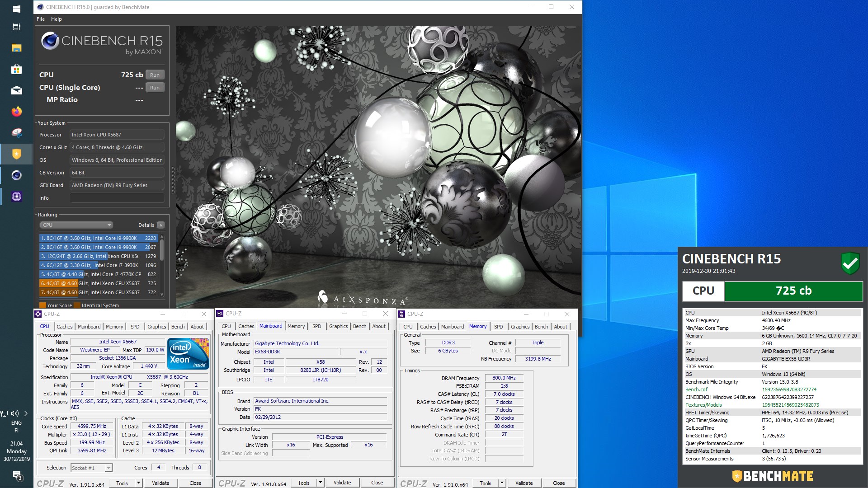Click the Core Speed 4599.75 MHz value
The width and height of the screenshot is (868, 488).
click(92, 426)
